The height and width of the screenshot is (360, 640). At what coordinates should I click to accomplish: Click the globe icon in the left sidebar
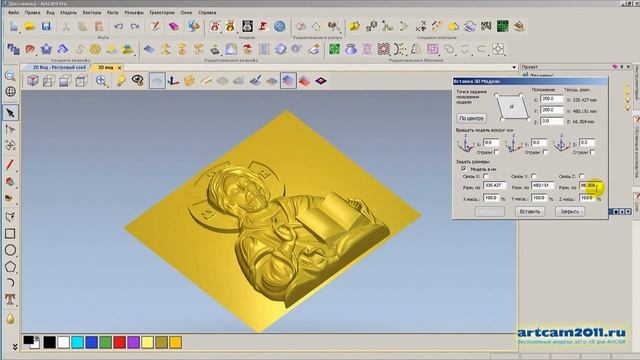tap(10, 91)
